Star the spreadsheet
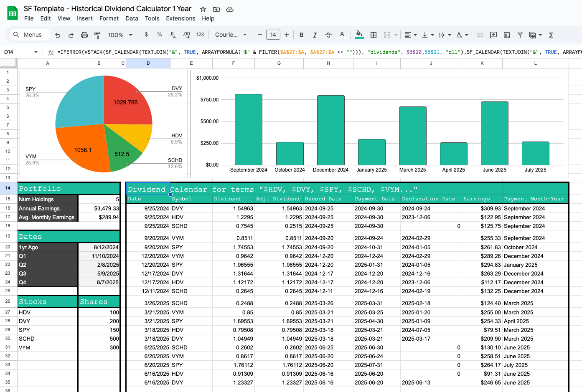 pos(203,9)
